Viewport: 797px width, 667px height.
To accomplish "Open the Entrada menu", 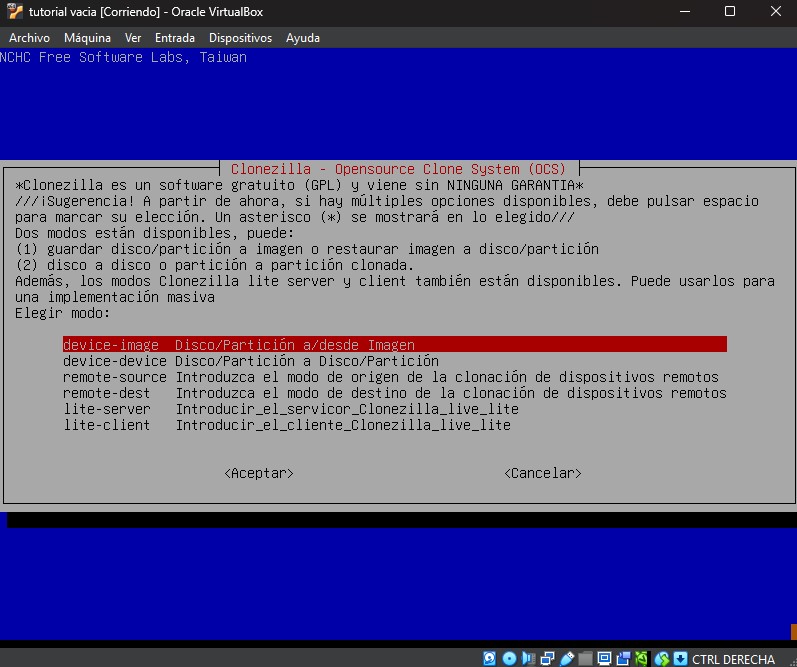I will (x=175, y=38).
